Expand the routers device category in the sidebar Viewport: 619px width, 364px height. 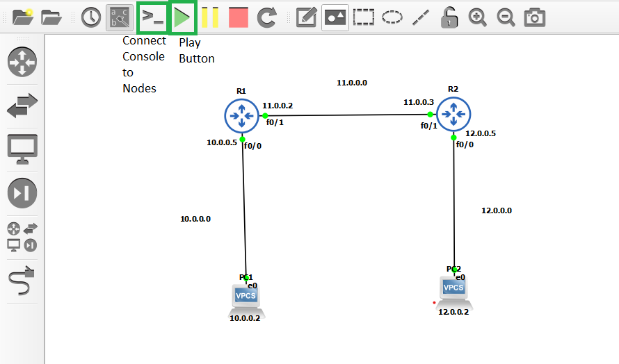pos(22,62)
